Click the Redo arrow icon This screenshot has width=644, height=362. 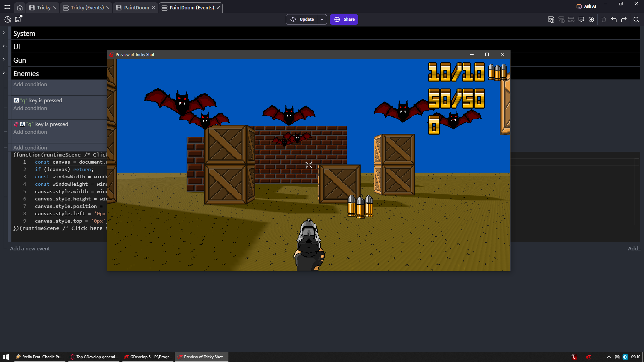pos(624,19)
